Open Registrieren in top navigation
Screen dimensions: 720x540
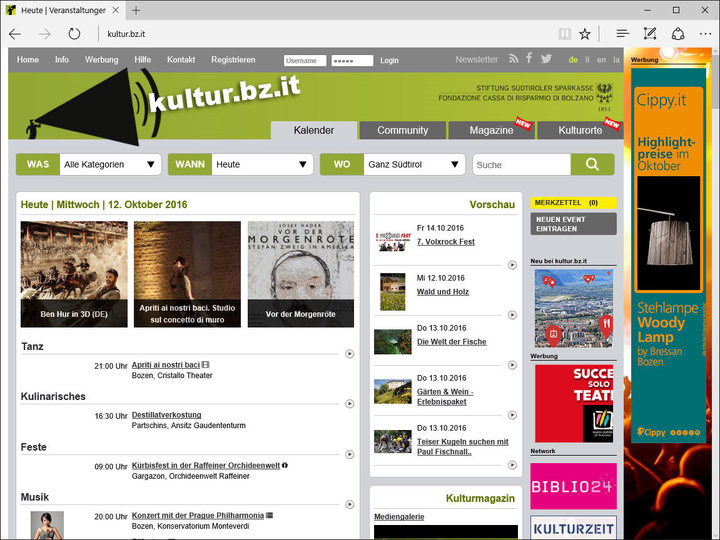tap(233, 60)
